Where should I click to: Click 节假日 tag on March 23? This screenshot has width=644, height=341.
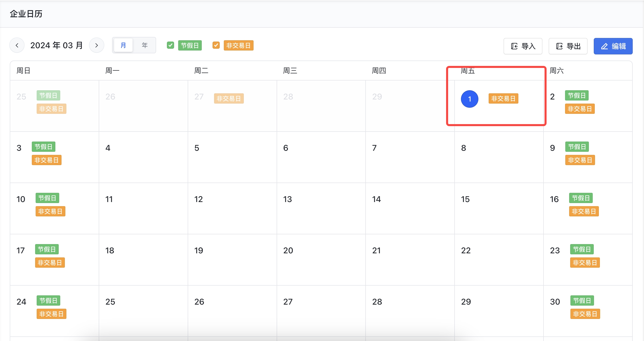tap(582, 249)
